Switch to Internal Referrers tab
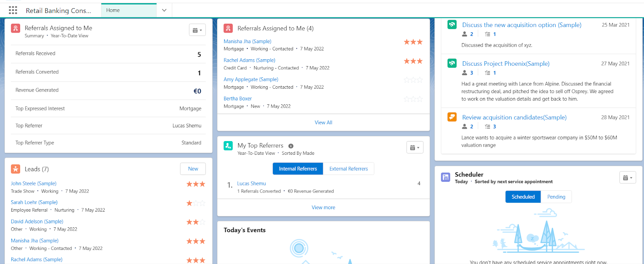Screen dimensions: 644x264 point(298,169)
